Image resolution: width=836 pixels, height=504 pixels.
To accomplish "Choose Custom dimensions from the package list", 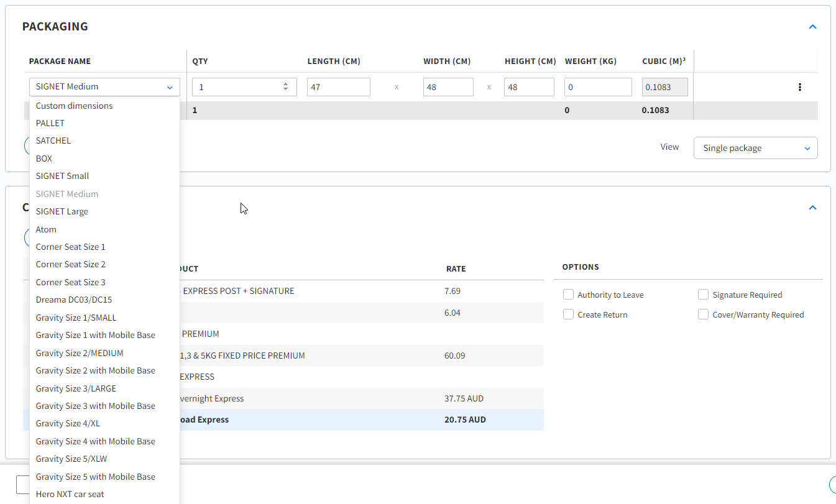I will tap(104, 106).
